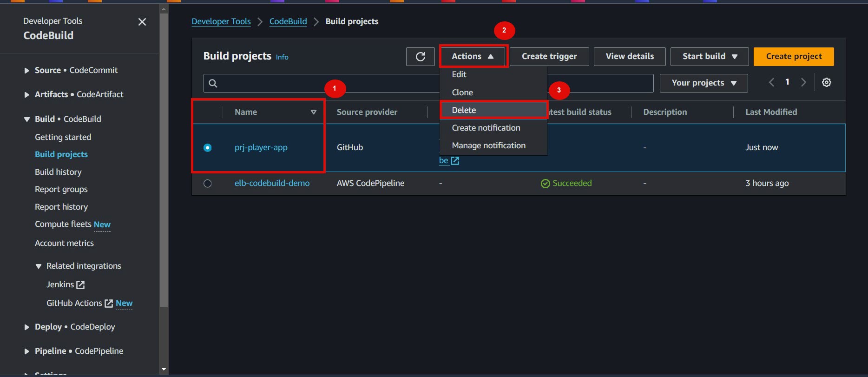This screenshot has height=377, width=868.
Task: Click Description column header
Action: (665, 112)
